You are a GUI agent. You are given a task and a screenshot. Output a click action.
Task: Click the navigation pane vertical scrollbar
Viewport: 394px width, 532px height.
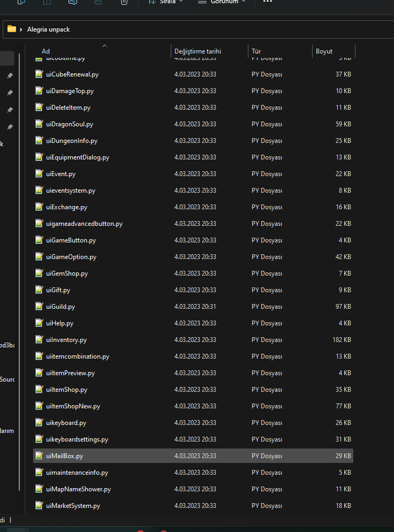click(19, 271)
